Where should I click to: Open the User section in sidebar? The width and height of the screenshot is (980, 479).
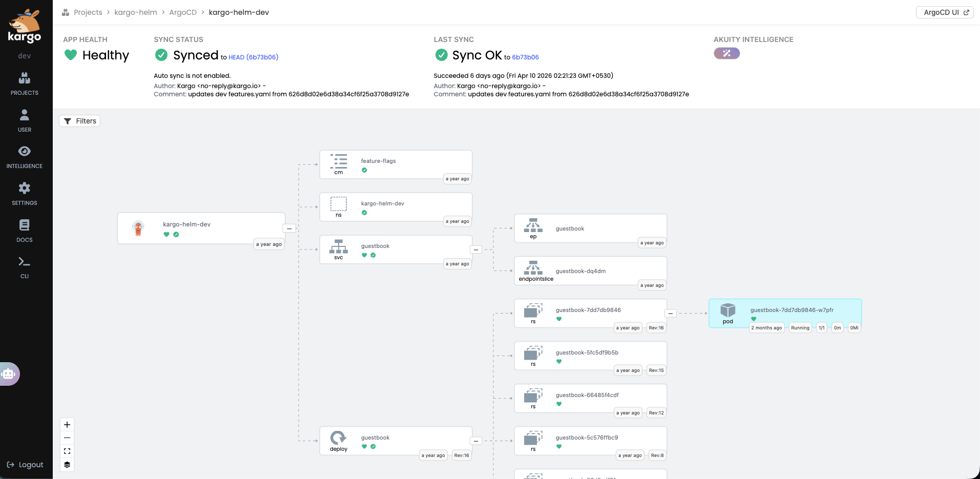[25, 121]
